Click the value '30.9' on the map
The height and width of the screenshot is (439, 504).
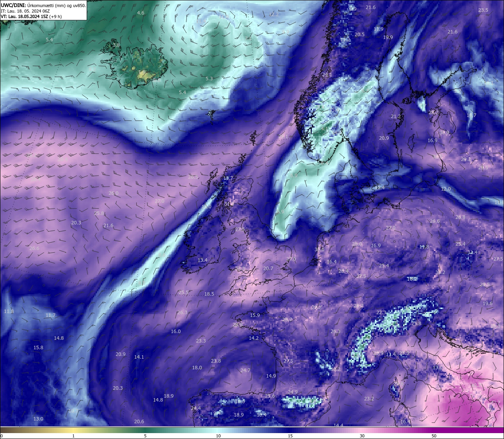pyautogui.click(x=444, y=133)
